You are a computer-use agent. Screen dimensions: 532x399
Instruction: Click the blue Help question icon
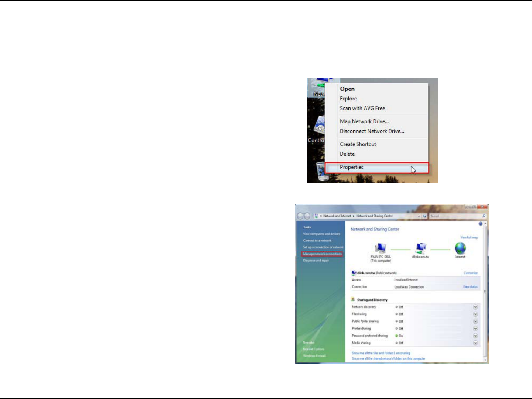(x=480, y=224)
